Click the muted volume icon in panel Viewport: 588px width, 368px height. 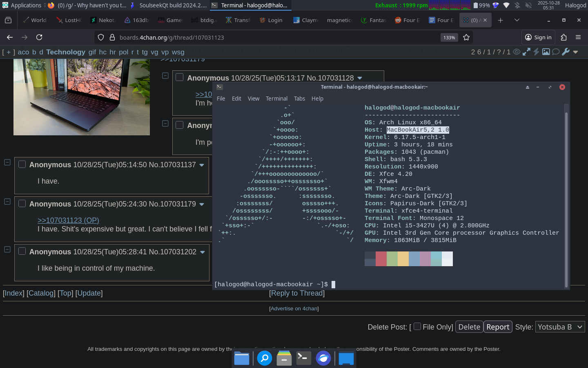[x=528, y=5]
